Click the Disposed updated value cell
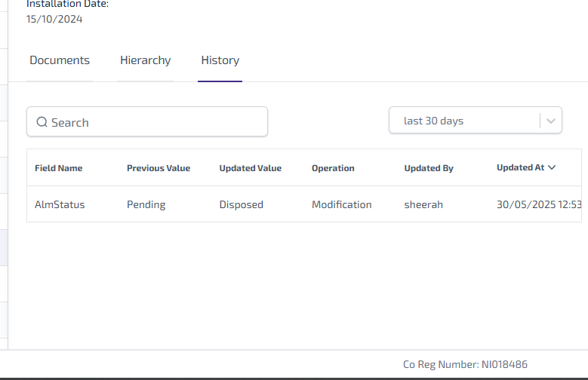Screen dimensions: 588x380 tap(242, 204)
